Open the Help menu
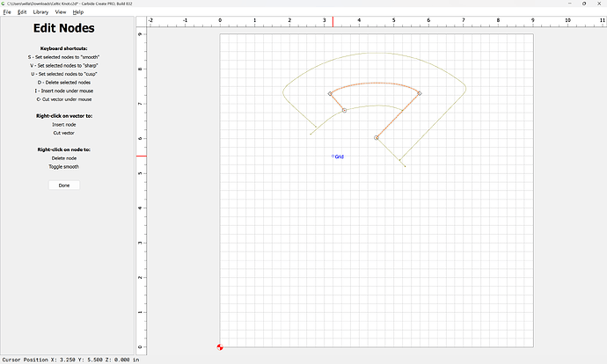The image size is (607, 364). point(78,12)
